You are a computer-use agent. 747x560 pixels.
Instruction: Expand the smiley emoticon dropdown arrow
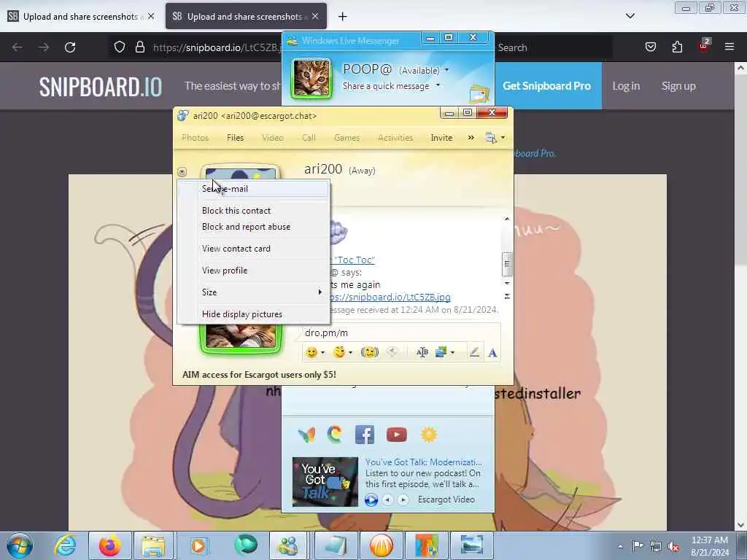322,353
